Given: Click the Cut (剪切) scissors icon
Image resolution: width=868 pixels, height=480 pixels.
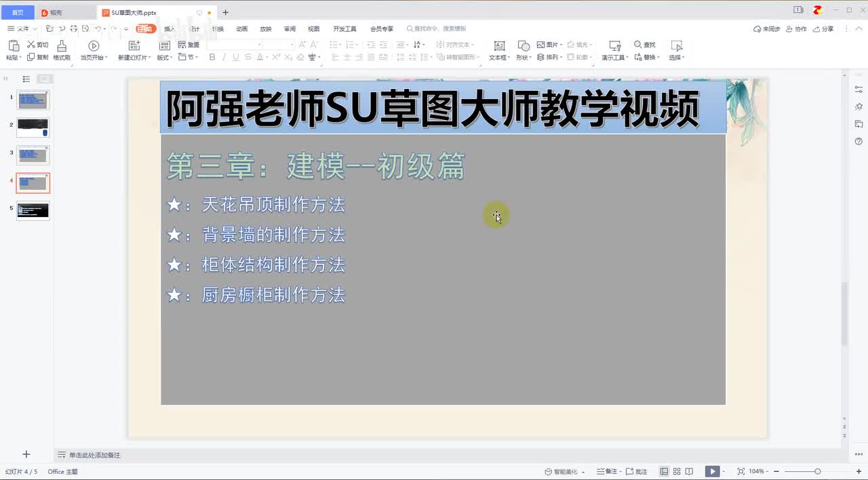Looking at the screenshot, I should 31,45.
